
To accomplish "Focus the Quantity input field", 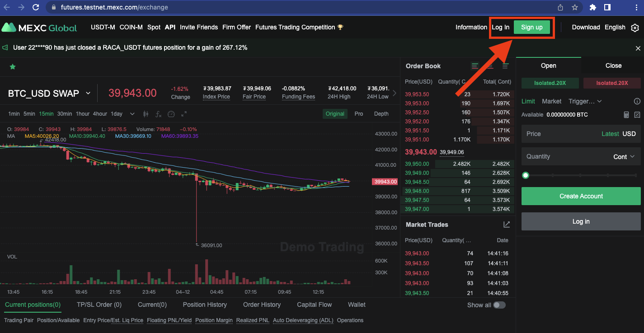I will [581, 157].
